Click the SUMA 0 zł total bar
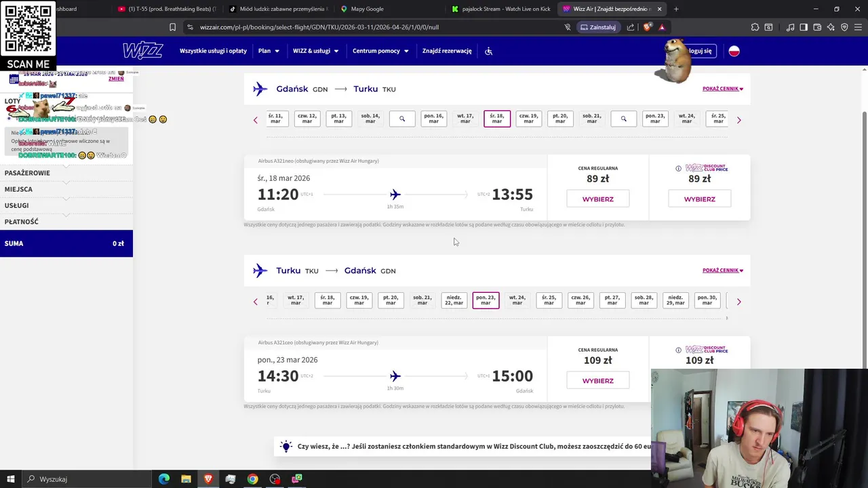Screen dimensions: 868x488 [x=66, y=243]
